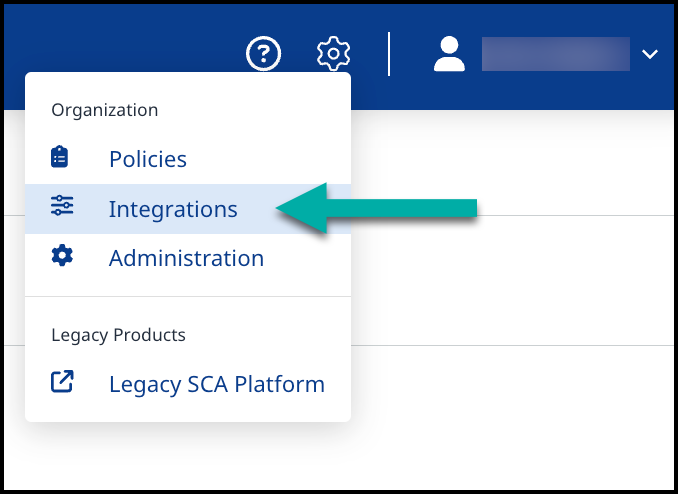Click the separator line above Legacy Products
The width and height of the screenshot is (678, 494).
tap(188, 296)
